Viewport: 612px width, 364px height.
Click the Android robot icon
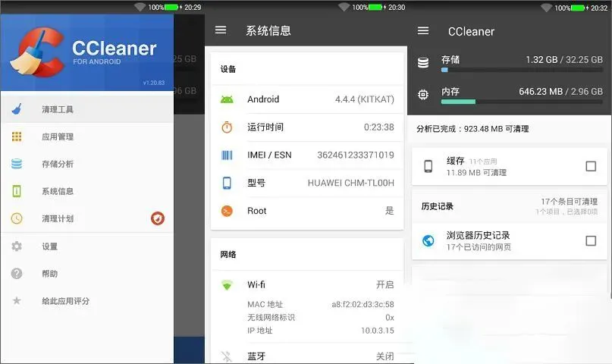[x=227, y=99]
